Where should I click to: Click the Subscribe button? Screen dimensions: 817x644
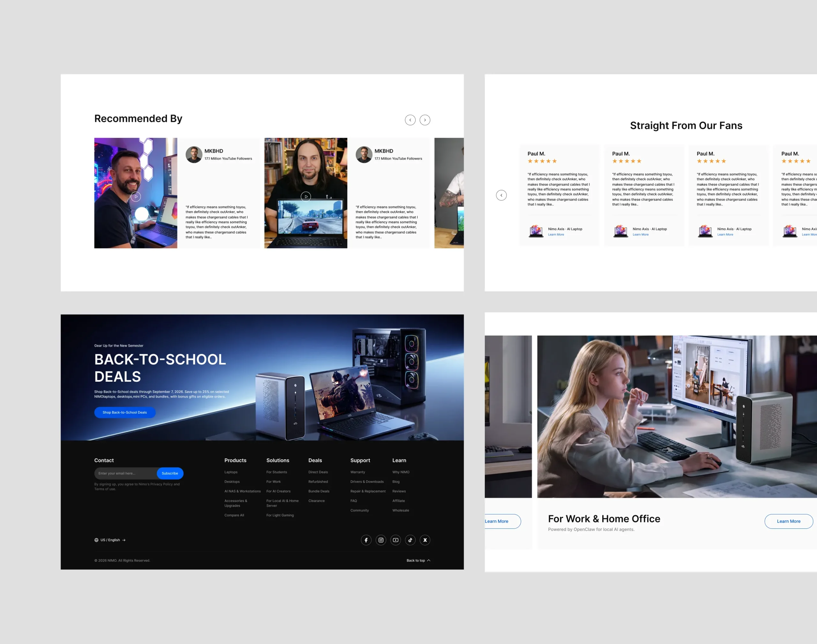(170, 473)
